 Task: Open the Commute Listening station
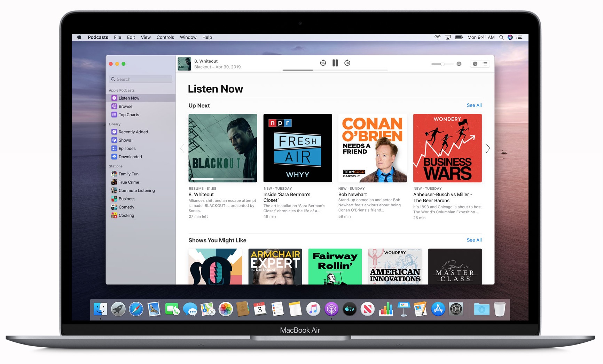141,191
